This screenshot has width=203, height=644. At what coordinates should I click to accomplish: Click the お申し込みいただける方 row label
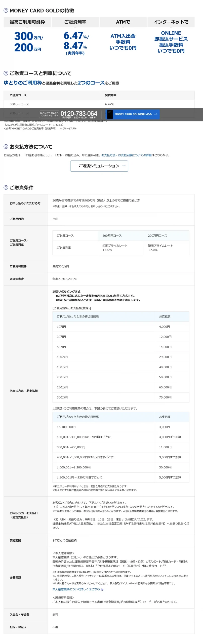pyautogui.click(x=25, y=203)
